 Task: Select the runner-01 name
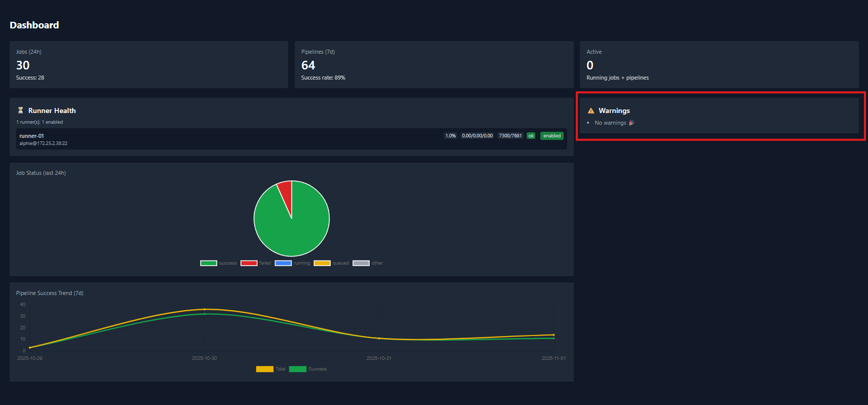pos(31,136)
